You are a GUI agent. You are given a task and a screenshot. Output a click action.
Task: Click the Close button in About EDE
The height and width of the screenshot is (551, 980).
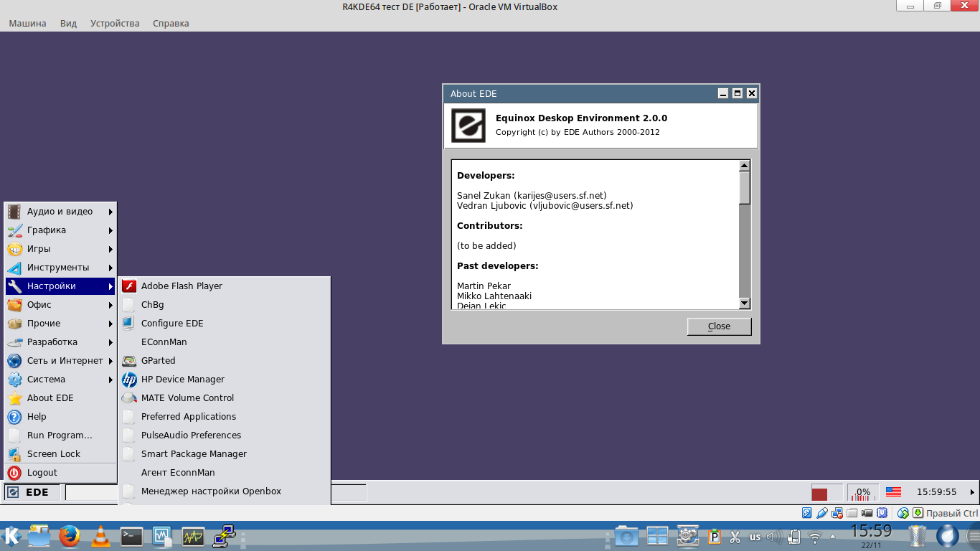pyautogui.click(x=719, y=326)
